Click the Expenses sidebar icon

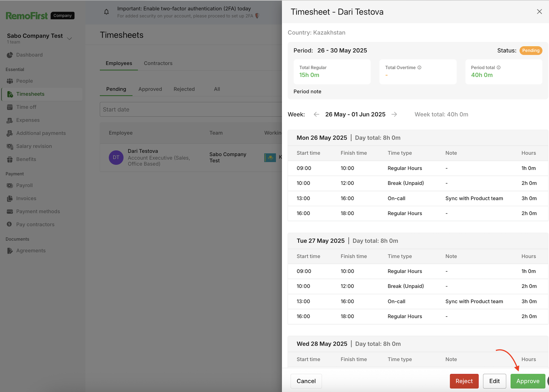pos(10,120)
